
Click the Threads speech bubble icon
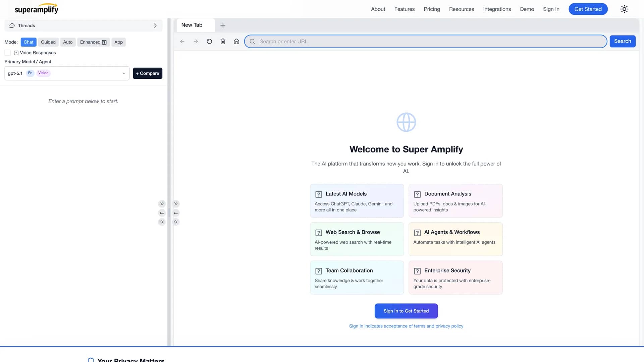point(12,25)
